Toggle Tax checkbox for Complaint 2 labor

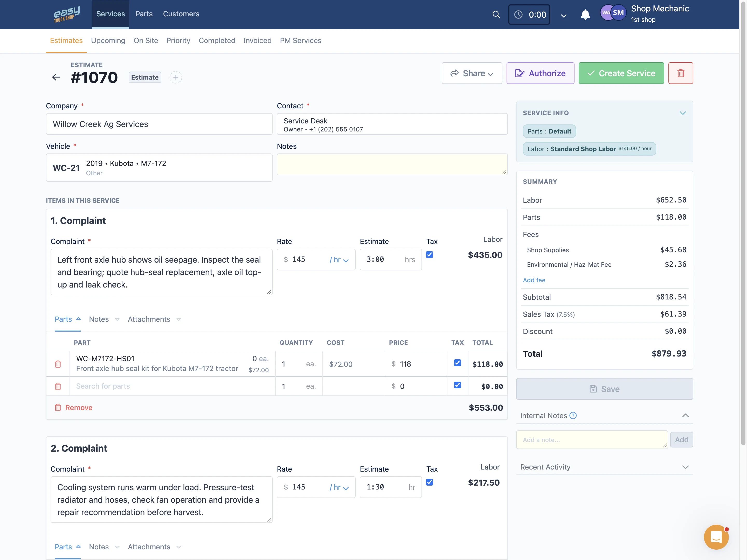430,482
